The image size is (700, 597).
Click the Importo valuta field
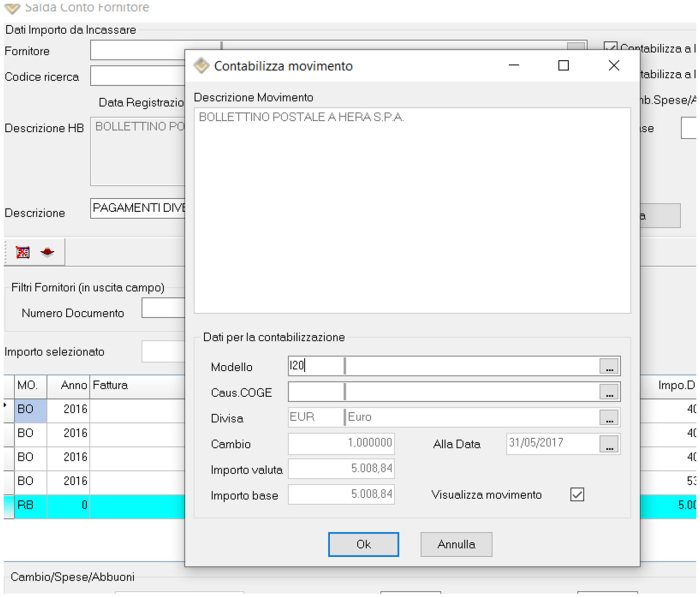[x=341, y=469]
